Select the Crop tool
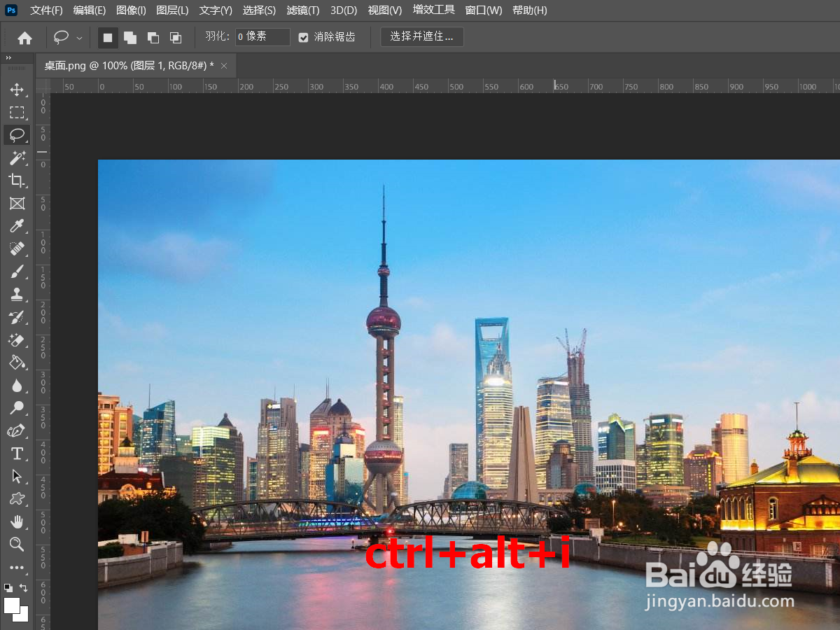The image size is (840, 630). [x=17, y=181]
